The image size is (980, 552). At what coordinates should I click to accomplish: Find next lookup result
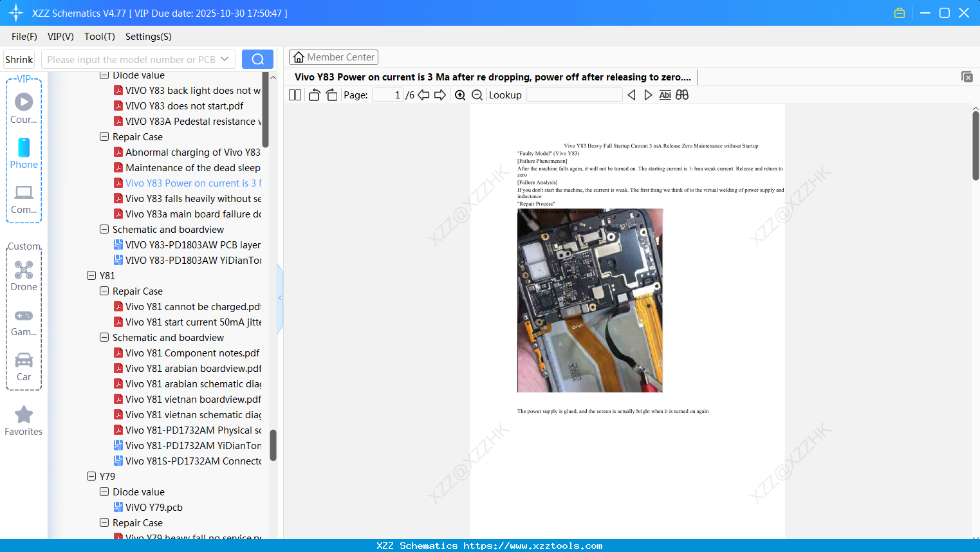[x=648, y=95]
